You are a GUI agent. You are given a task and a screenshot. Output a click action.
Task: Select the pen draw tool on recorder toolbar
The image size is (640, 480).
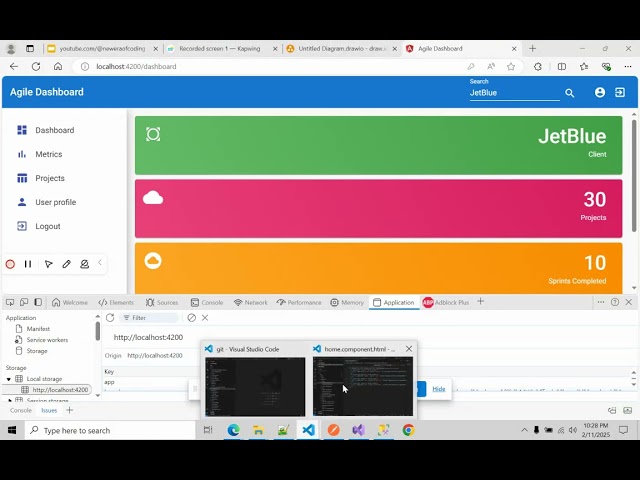click(67, 264)
